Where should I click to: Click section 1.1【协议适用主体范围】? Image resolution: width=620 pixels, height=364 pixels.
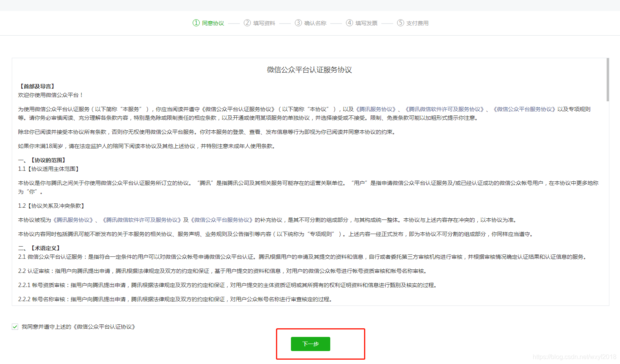pyautogui.click(x=50, y=169)
